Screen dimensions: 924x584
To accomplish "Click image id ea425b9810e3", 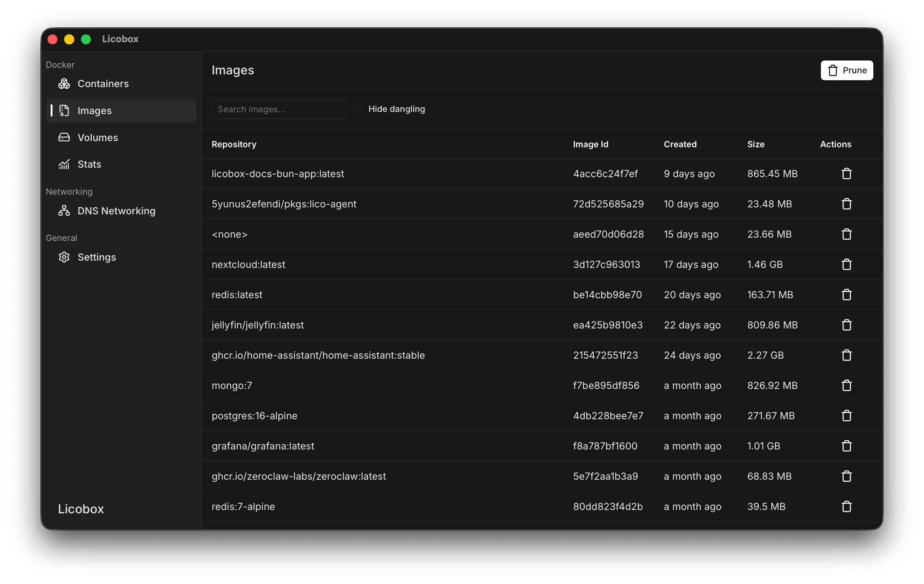I will [x=607, y=325].
